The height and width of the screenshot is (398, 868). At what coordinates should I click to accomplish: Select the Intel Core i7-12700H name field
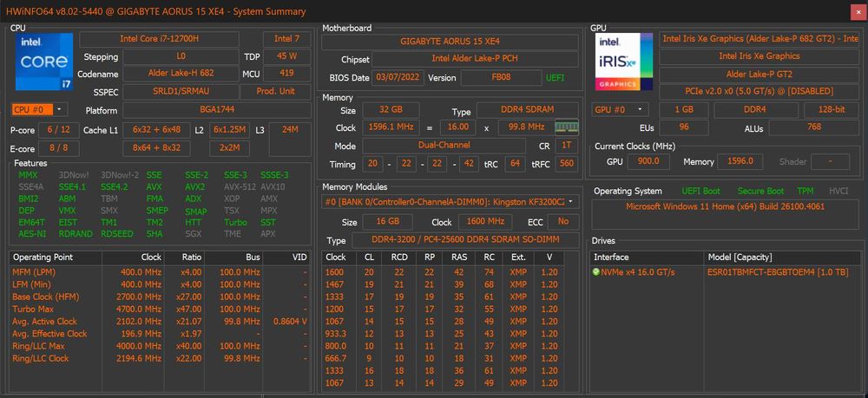[160, 39]
